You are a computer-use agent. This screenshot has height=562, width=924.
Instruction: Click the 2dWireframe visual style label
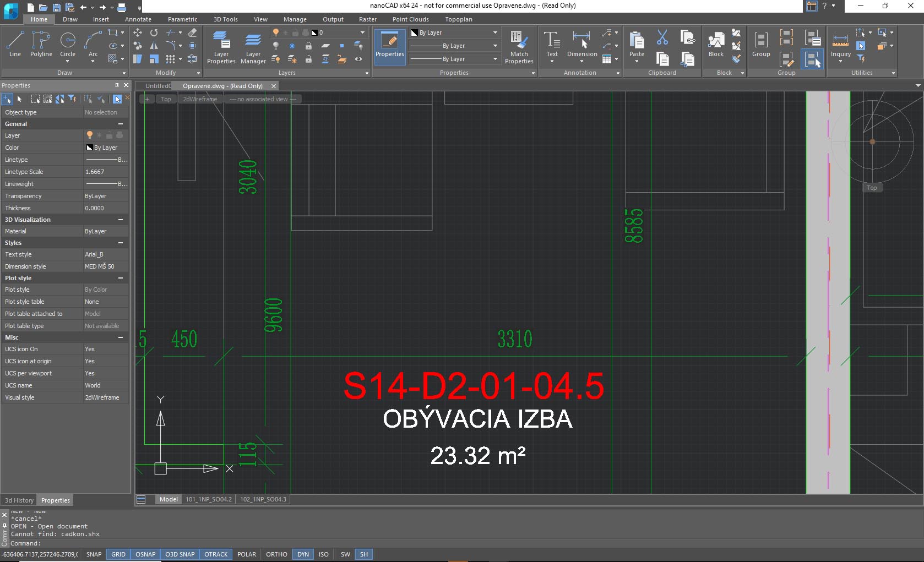coord(200,99)
